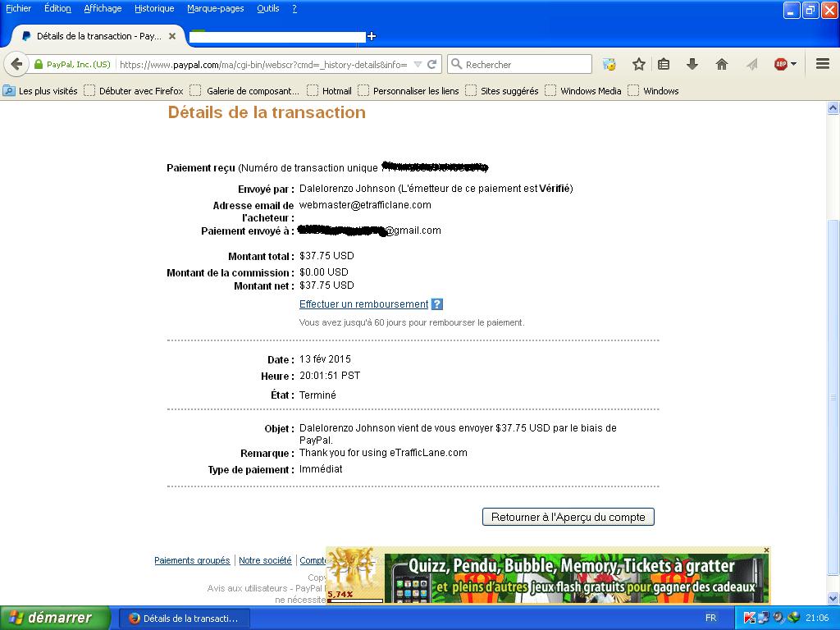Open the Affichage menu

(x=103, y=8)
